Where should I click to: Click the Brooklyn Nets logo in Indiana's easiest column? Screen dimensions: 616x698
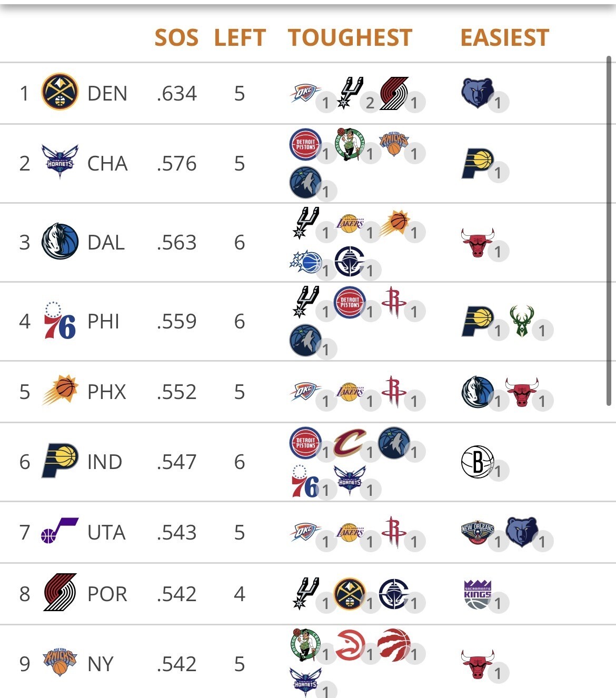pyautogui.click(x=477, y=462)
